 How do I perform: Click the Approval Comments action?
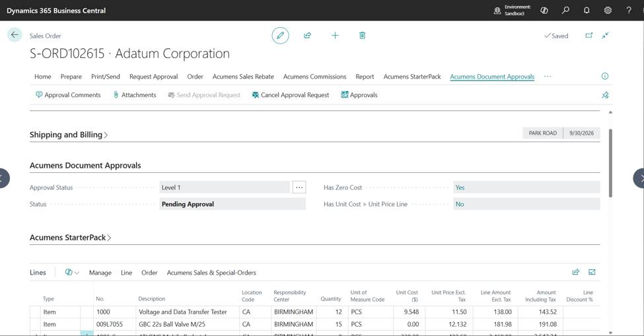click(x=68, y=95)
